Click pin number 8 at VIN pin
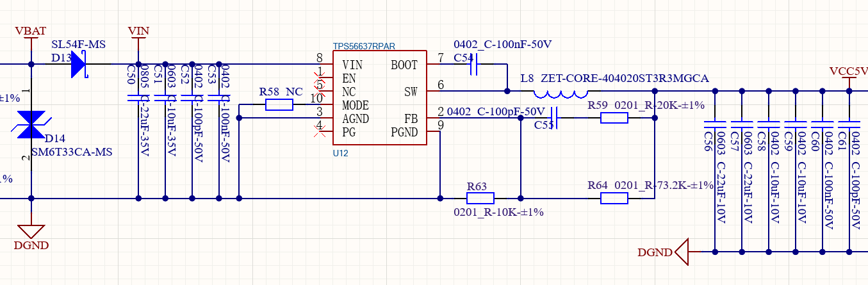The height and width of the screenshot is (285, 868). (319, 58)
